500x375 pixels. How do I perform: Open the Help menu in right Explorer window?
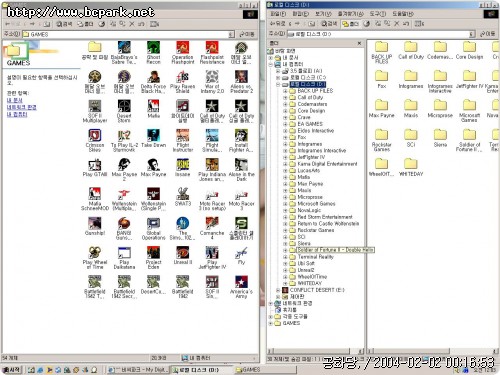[x=403, y=14]
